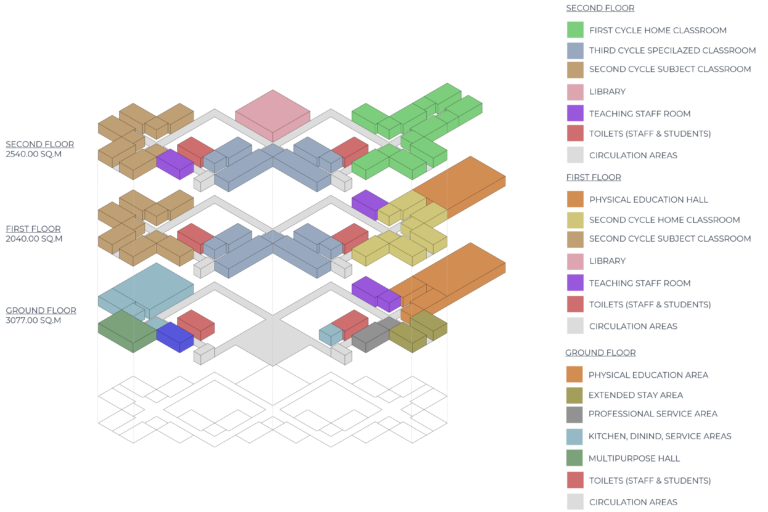Select the red Toilets swatch in First Floor legend

click(x=575, y=304)
